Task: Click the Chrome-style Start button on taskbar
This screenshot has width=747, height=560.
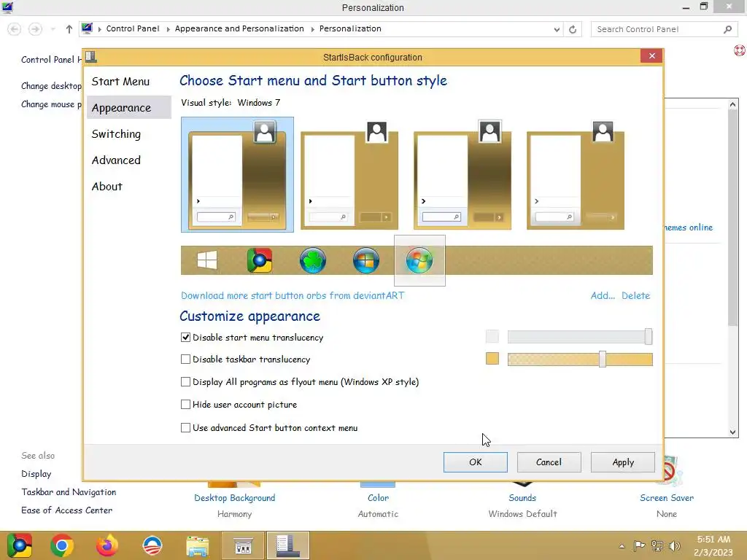Action: click(20, 545)
